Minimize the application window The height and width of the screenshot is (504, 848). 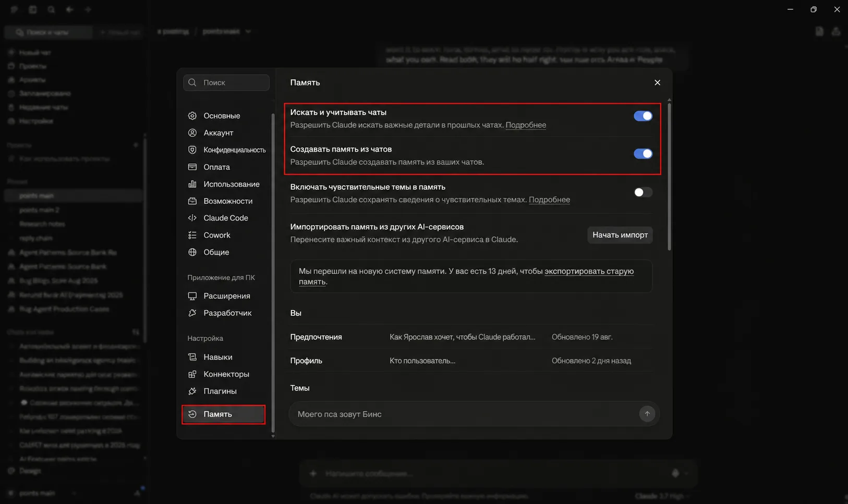[791, 9]
